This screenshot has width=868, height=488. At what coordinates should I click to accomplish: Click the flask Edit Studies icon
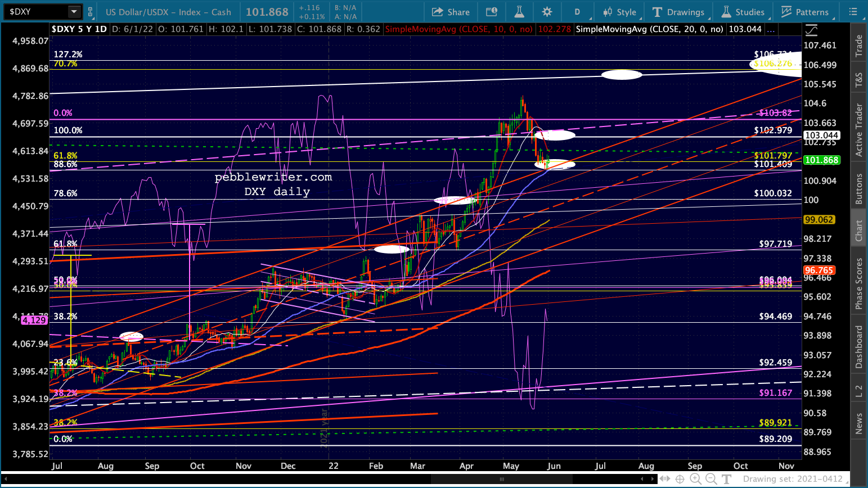pyautogui.click(x=519, y=12)
